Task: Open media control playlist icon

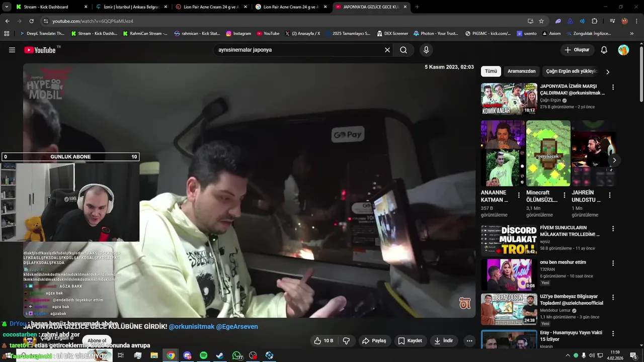Action: (612, 21)
